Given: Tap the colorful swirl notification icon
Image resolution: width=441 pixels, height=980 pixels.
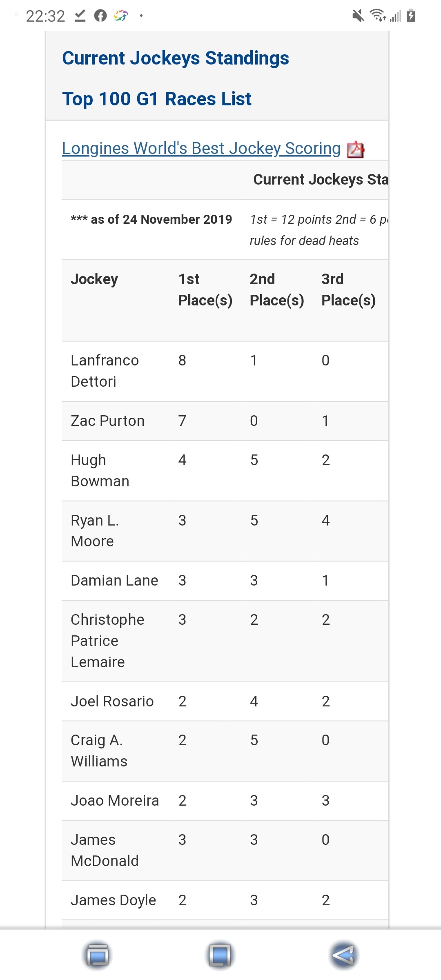Looking at the screenshot, I should 121,16.
